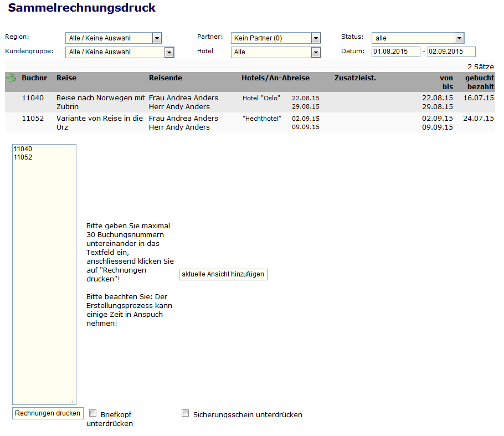Click the Datum start date field

395,52
